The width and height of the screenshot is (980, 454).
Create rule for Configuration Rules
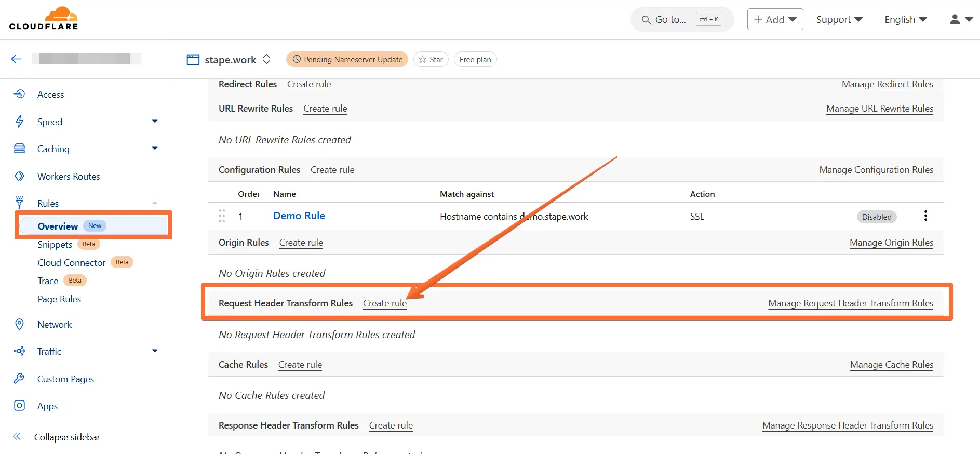[x=332, y=170]
